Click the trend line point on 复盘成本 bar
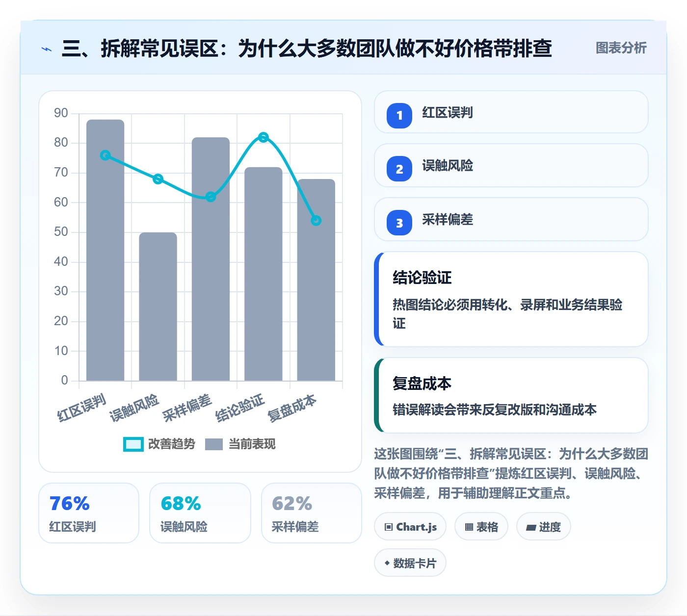 [316, 221]
